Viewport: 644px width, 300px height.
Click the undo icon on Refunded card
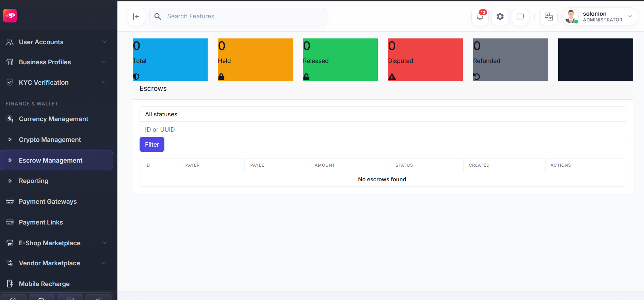point(477,77)
